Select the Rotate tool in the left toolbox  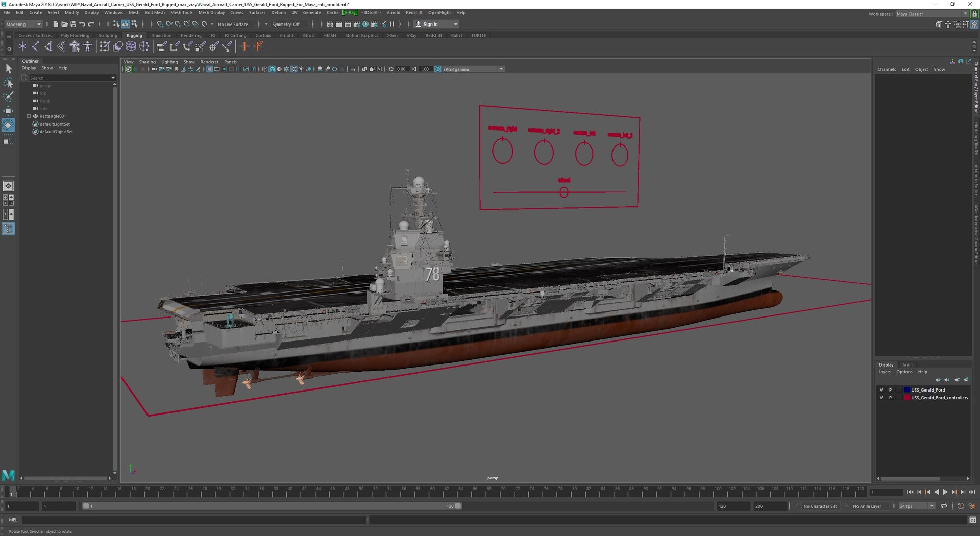click(8, 125)
